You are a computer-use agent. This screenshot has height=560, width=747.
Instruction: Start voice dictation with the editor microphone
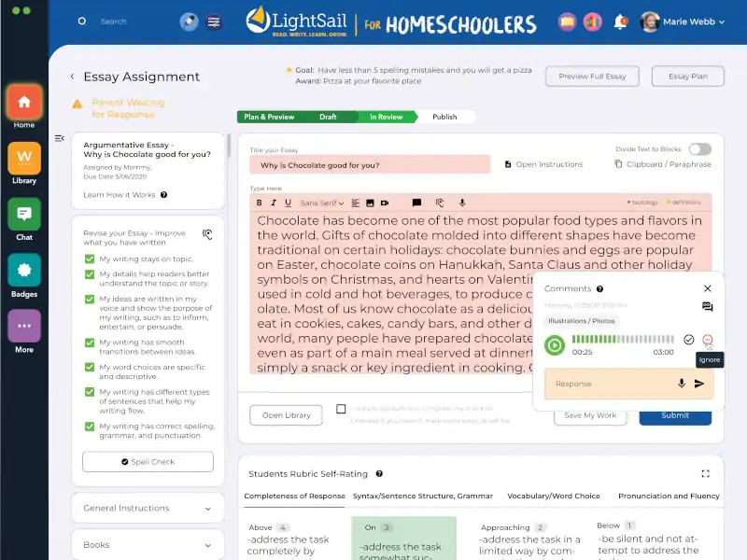coord(462,202)
